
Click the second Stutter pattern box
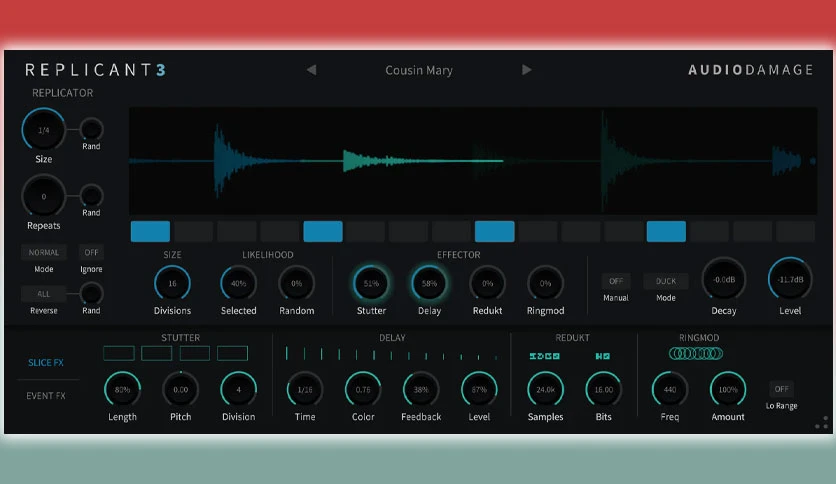point(157,353)
